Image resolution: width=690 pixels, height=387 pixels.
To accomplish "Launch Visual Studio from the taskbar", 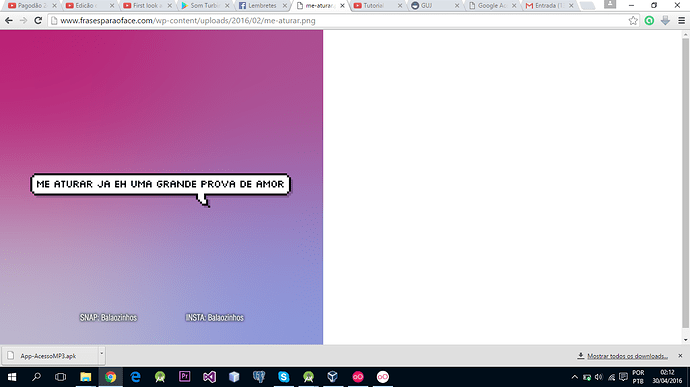I will pos(209,377).
